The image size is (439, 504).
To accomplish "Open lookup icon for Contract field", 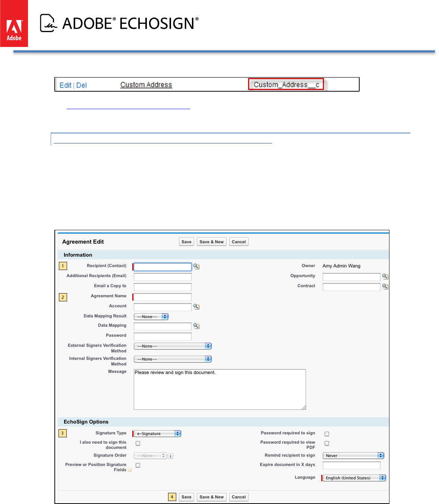I will (x=385, y=286).
